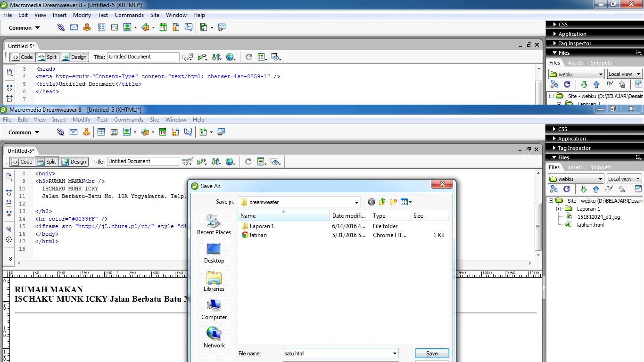This screenshot has height=362, width=644.
Task: Switch lower window to Split view
Action: coord(47,162)
